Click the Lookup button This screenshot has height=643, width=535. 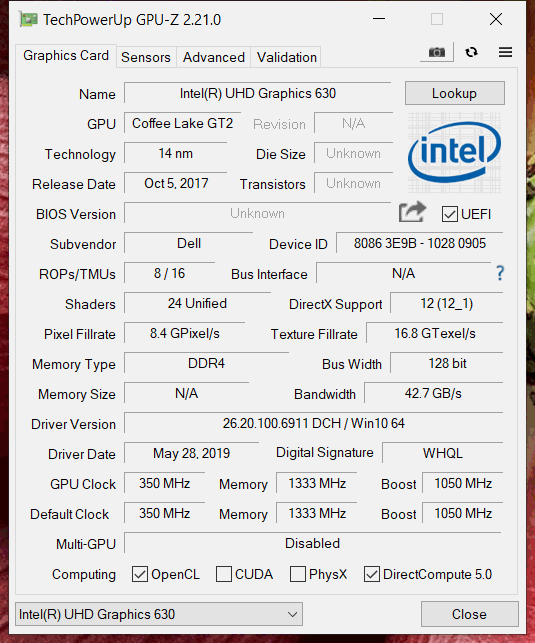coord(455,93)
